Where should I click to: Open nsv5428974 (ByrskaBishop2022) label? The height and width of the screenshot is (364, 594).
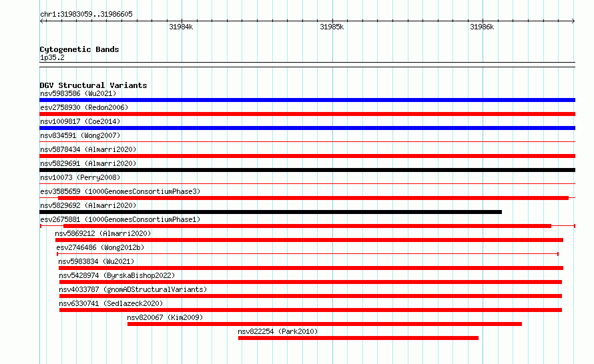click(x=117, y=275)
